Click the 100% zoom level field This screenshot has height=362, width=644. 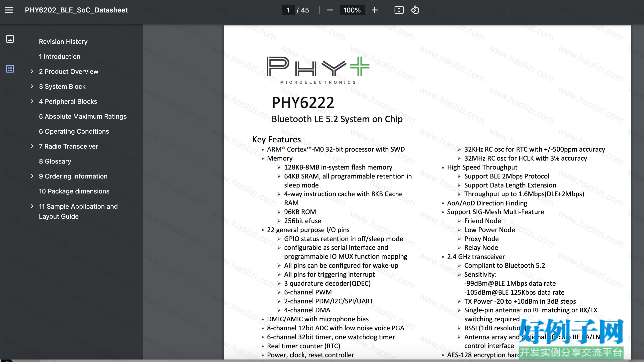(352, 10)
